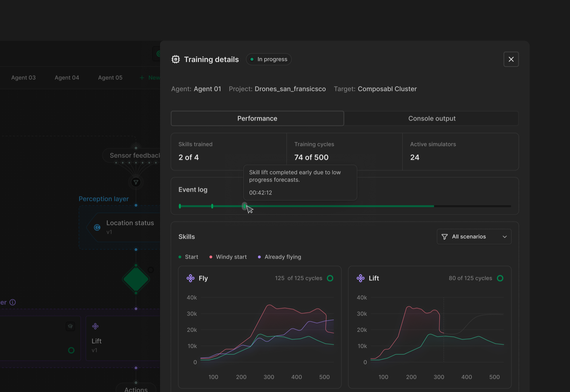
Task: Open the All scenarios dropdown
Action: tap(474, 237)
